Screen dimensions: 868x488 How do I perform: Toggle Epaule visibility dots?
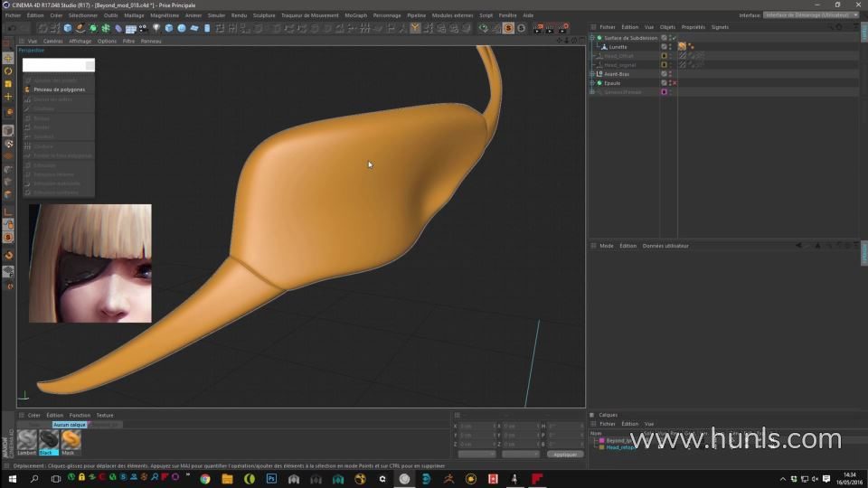pyautogui.click(x=670, y=83)
